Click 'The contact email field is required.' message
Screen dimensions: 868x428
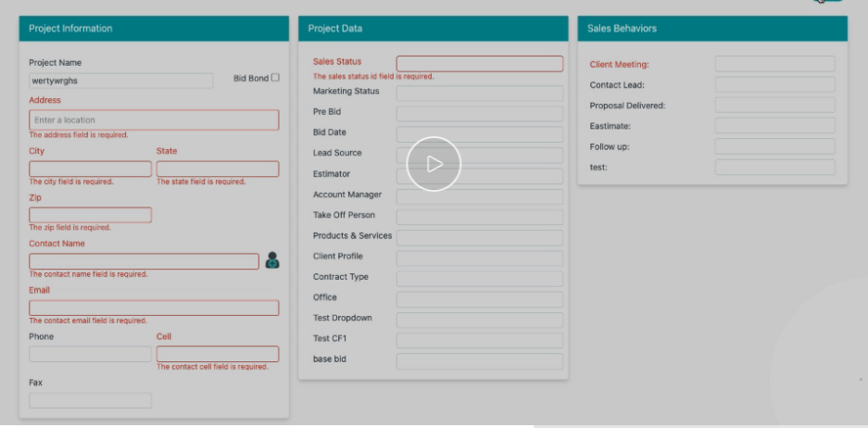(x=88, y=321)
